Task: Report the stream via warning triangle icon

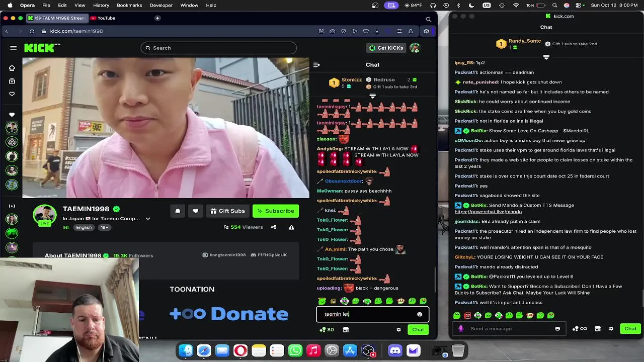Action: click(291, 227)
